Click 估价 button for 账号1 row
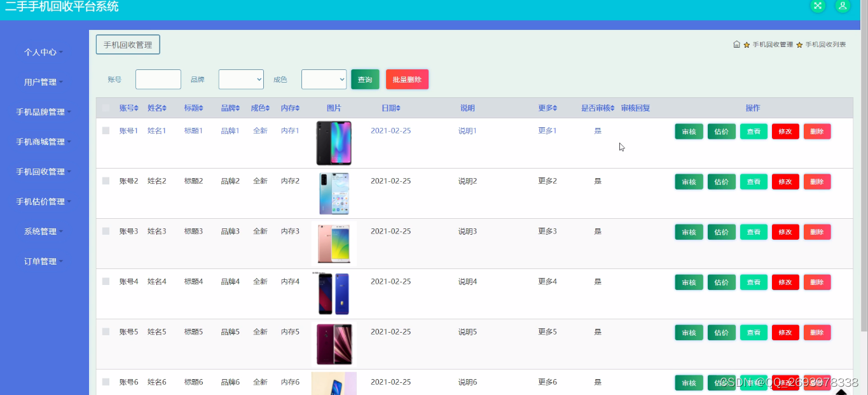Screen dimensions: 868x395 click(722, 132)
